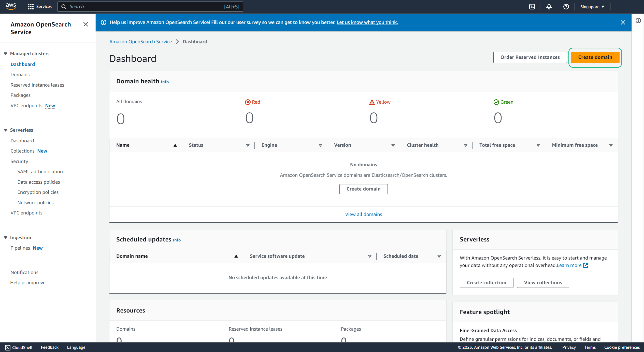Click Info link beside Scheduled updates
Viewport: 644px width, 352px height.
pos(177,240)
